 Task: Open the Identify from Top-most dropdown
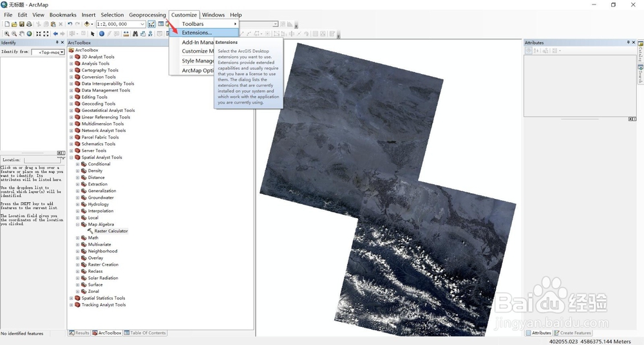click(x=62, y=52)
